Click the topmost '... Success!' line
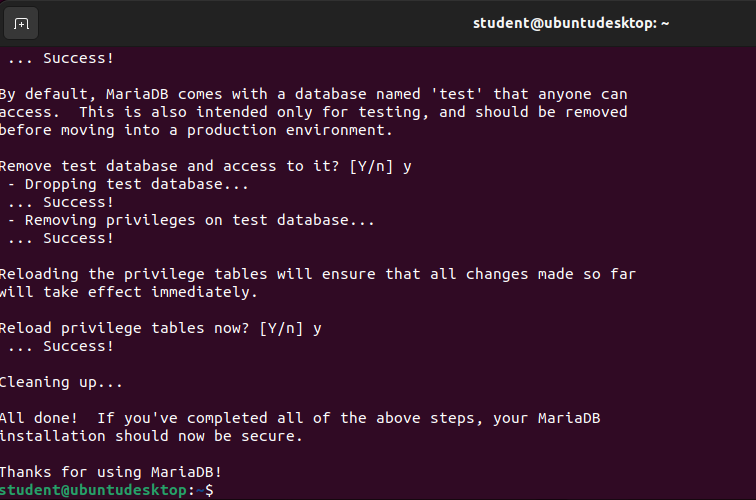756x500 pixels. pos(61,58)
